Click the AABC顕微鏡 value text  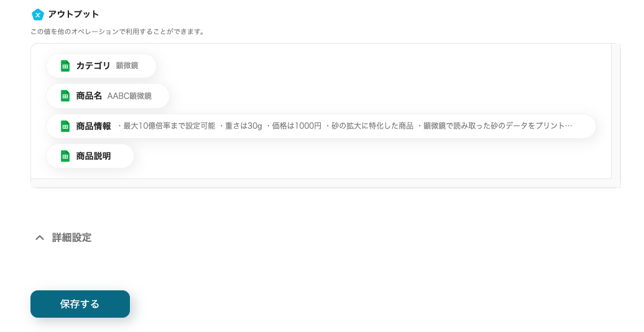pyautogui.click(x=129, y=96)
